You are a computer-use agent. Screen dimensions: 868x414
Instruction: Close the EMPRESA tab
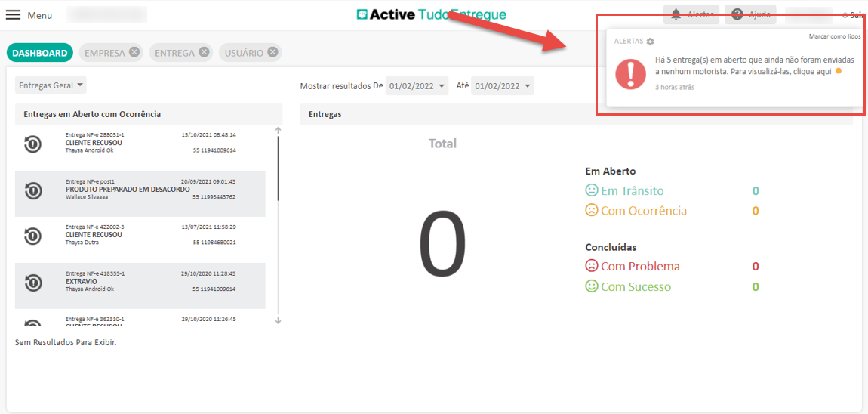coord(134,52)
